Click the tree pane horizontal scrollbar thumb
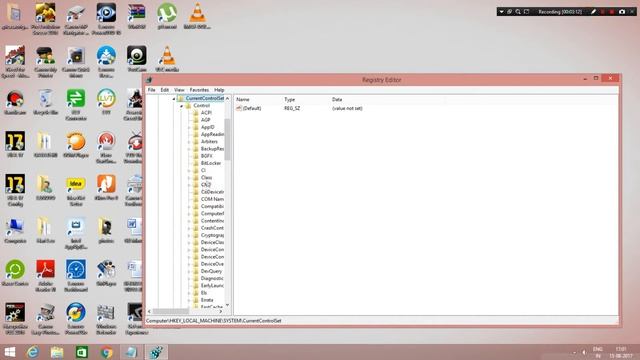Image resolution: width=640 pixels, height=360 pixels. (x=170, y=311)
